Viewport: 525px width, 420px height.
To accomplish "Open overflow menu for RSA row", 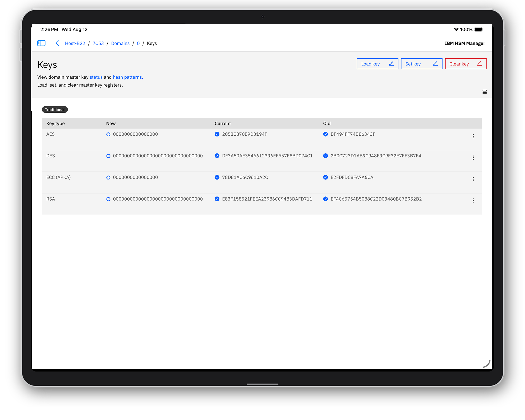I will [473, 200].
